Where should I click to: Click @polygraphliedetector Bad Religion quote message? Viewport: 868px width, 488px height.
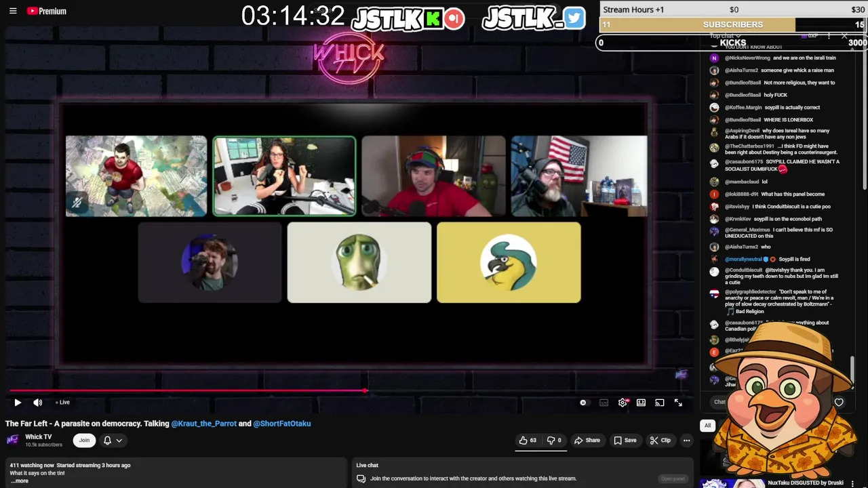779,302
